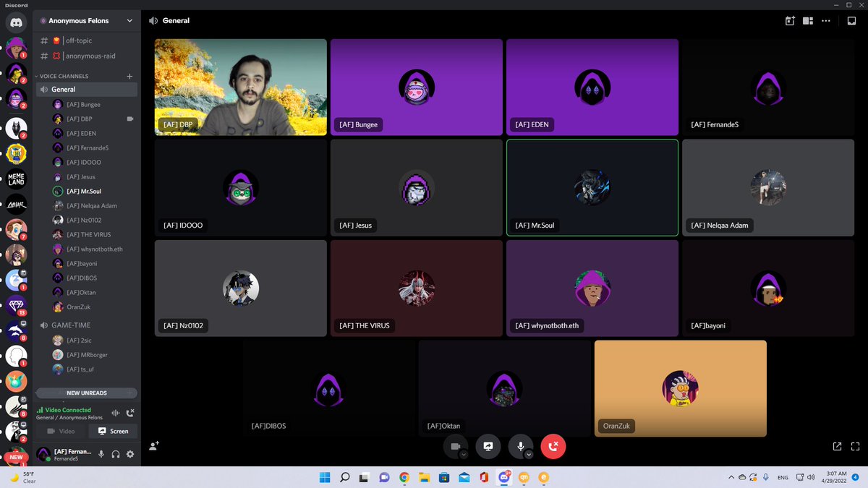
Task: Open weather widget showing 58°F Clear
Action: (23, 477)
